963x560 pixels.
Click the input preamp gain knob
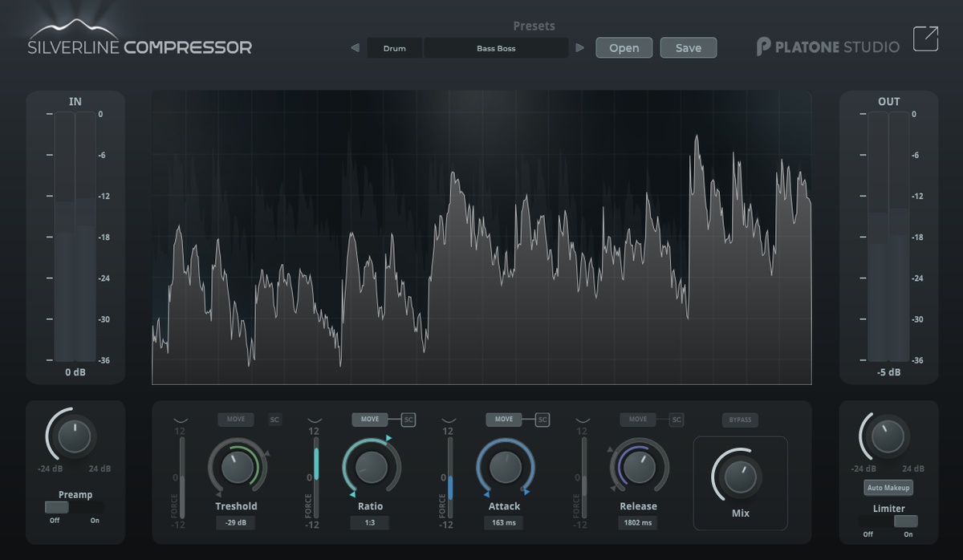tap(75, 437)
